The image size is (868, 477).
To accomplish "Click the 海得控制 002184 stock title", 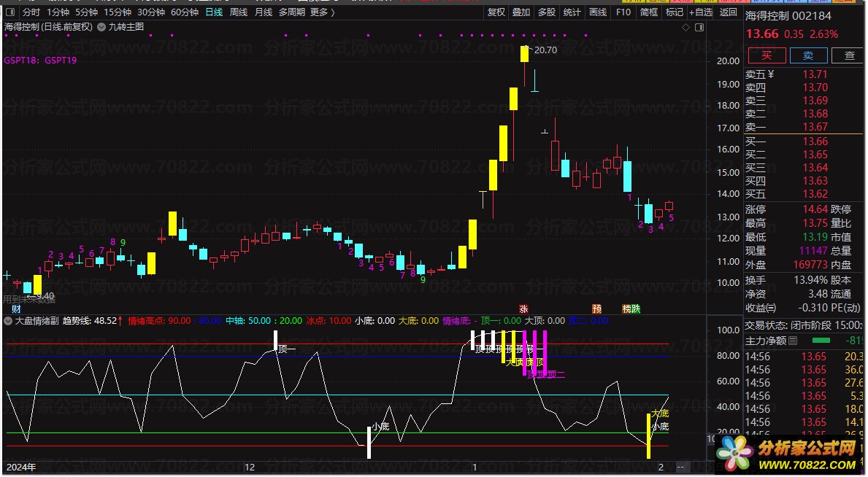I will (788, 16).
